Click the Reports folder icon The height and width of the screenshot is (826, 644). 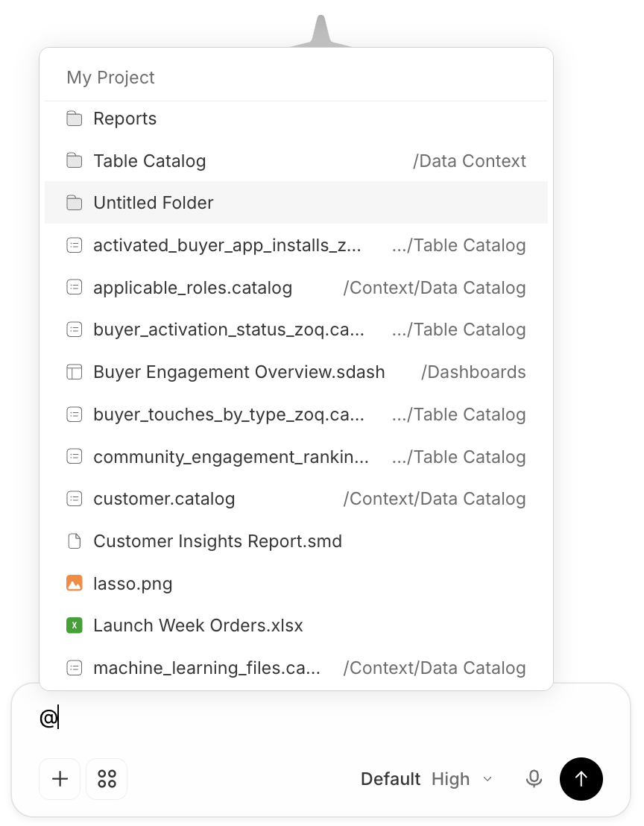click(x=75, y=119)
